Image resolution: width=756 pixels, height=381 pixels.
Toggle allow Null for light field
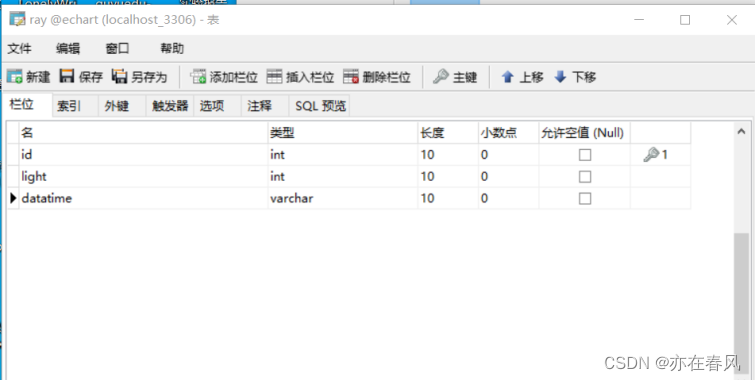point(585,177)
